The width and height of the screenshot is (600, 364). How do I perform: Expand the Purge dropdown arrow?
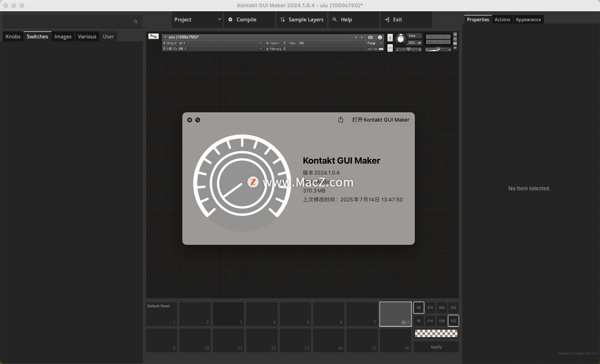tap(381, 43)
